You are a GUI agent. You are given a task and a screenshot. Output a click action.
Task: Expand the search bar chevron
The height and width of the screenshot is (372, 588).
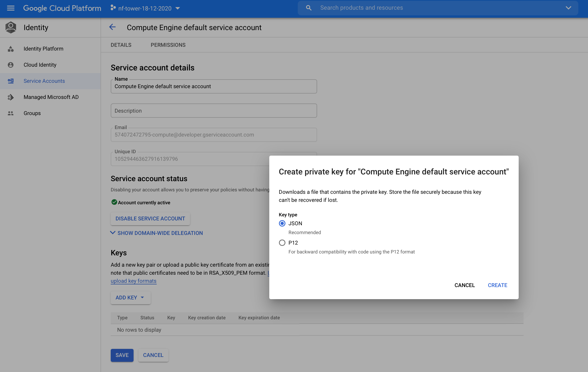click(568, 8)
